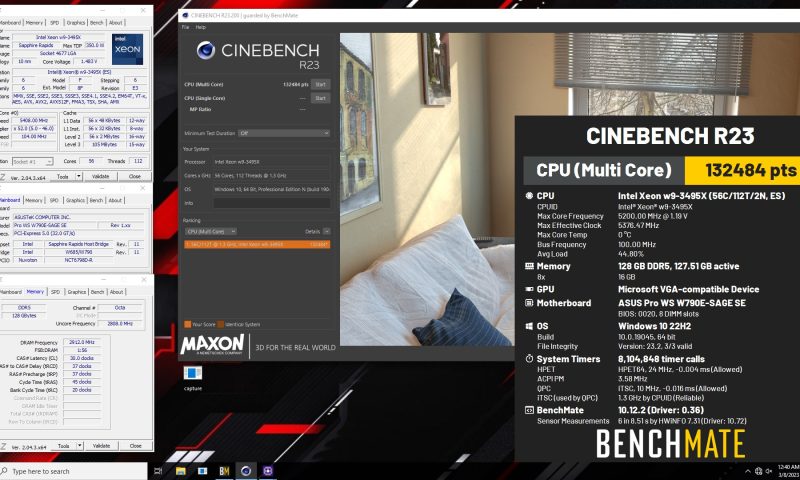The image size is (800, 480).
Task: Click the rendered bedroom image preview
Action: point(427,190)
